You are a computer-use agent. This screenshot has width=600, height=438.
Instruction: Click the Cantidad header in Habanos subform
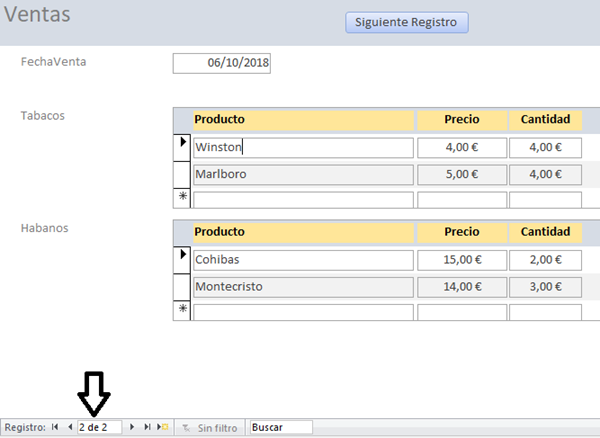(545, 233)
